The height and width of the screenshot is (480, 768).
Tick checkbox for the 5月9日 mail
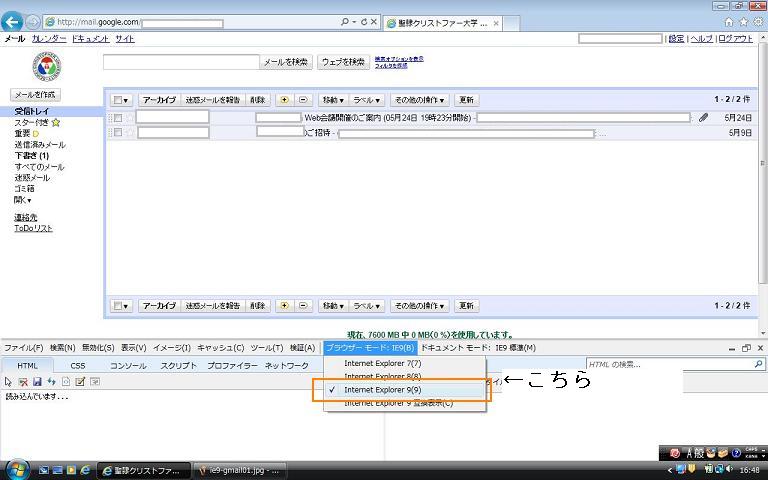[x=118, y=132]
